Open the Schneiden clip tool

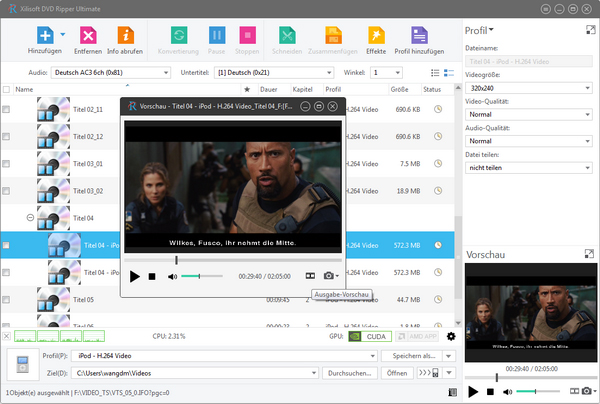287,36
